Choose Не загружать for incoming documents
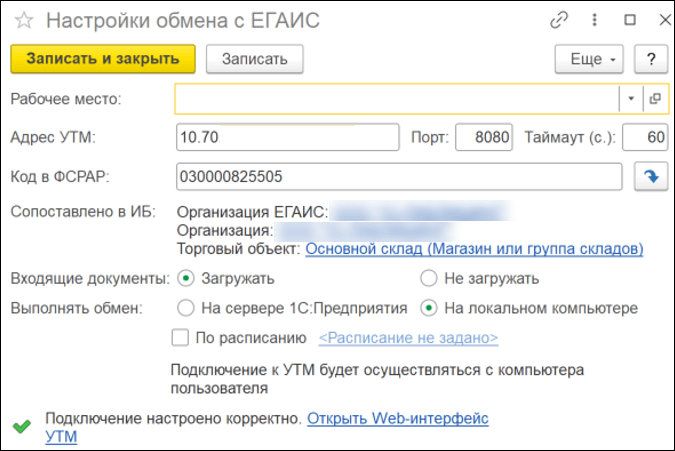Viewport: 675px width, 451px height. coord(429,278)
